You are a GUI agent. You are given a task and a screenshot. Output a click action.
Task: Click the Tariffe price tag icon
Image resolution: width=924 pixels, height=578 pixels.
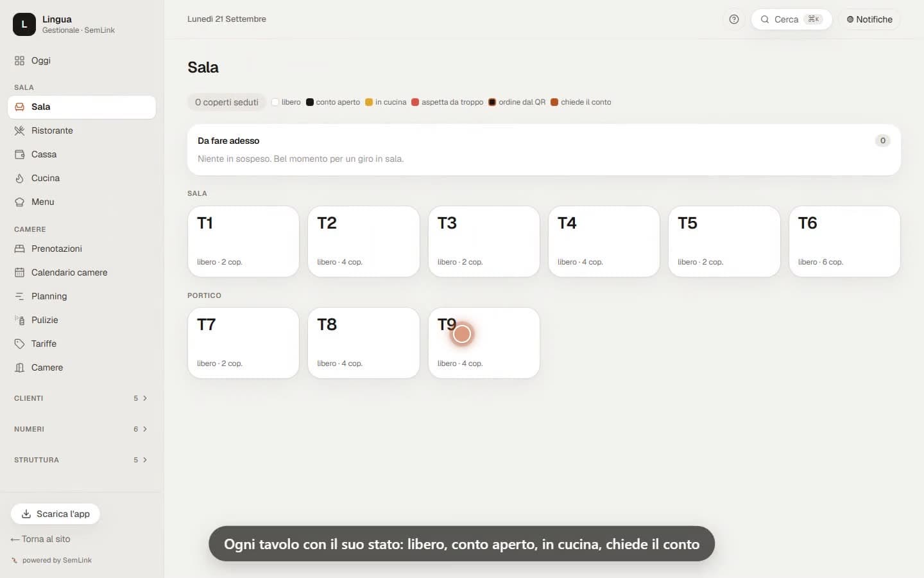(x=19, y=344)
